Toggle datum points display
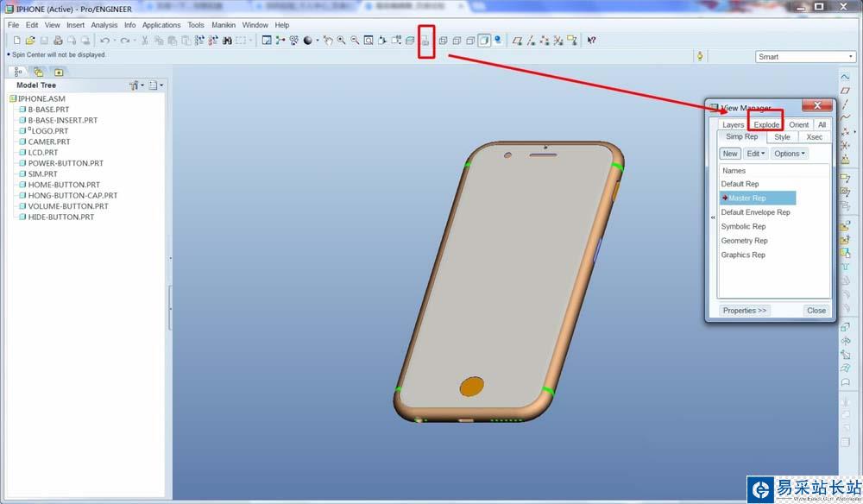The height and width of the screenshot is (504, 863). click(x=545, y=41)
